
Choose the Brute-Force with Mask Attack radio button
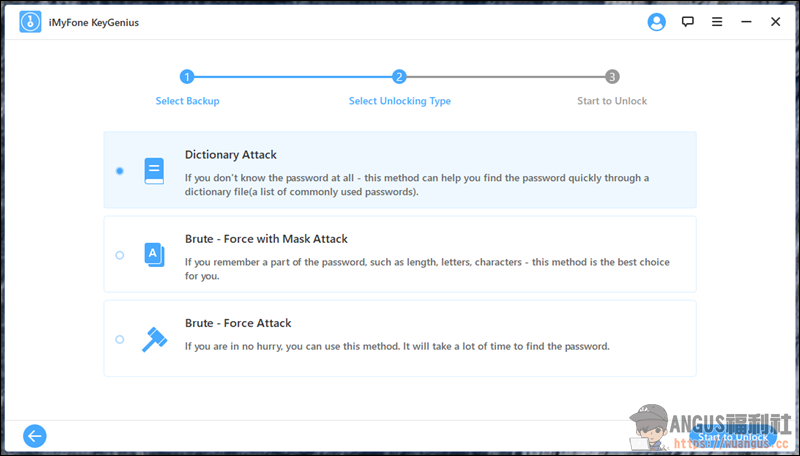tap(120, 255)
